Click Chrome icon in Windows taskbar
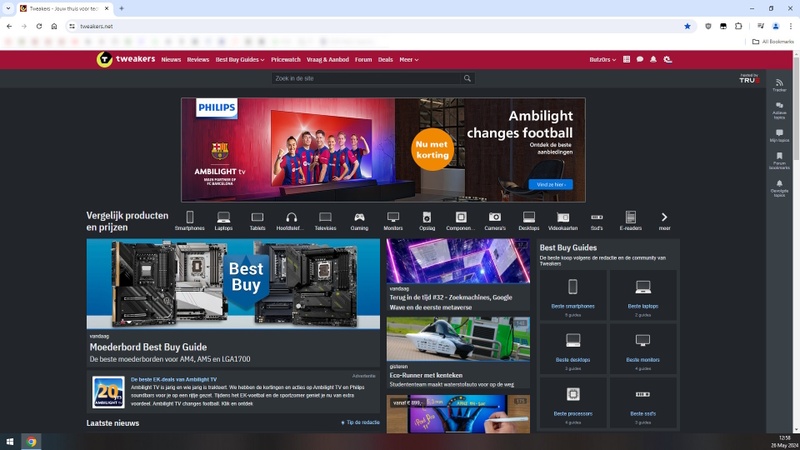The width and height of the screenshot is (800, 450). pos(31,442)
